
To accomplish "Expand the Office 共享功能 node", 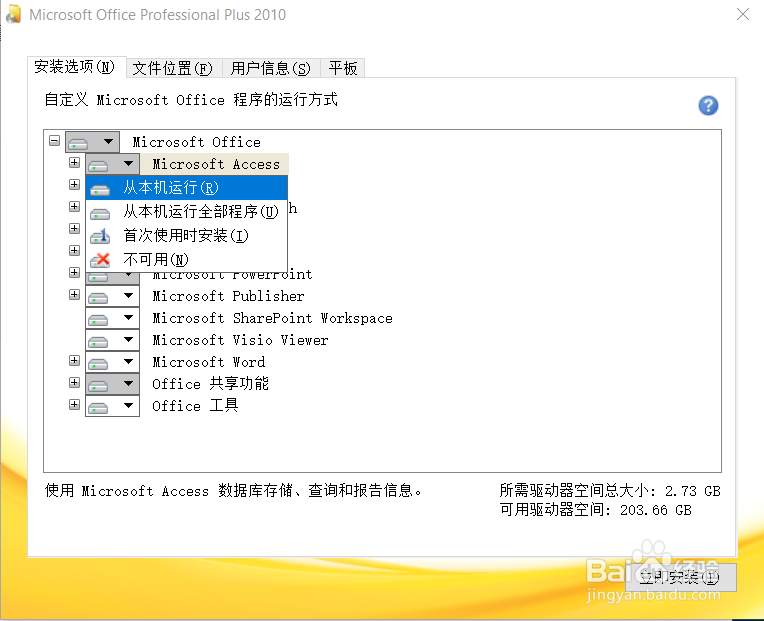I will 74,382.
